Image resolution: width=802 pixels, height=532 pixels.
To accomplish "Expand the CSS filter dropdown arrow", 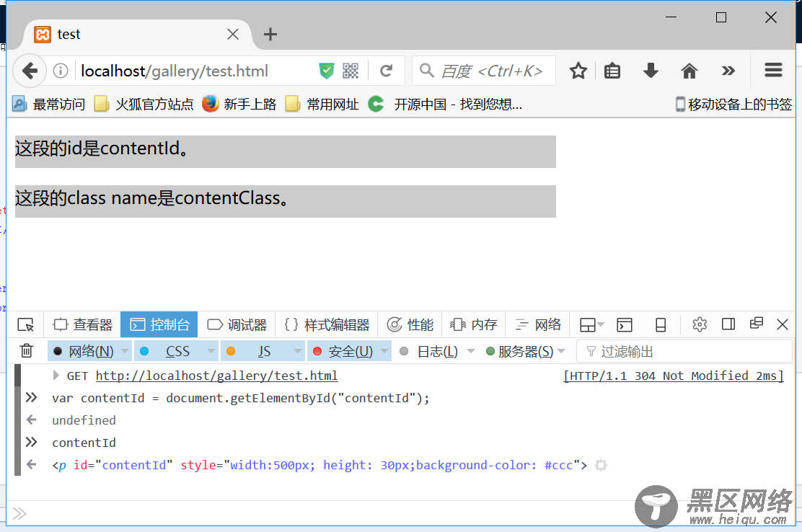I will (x=211, y=351).
